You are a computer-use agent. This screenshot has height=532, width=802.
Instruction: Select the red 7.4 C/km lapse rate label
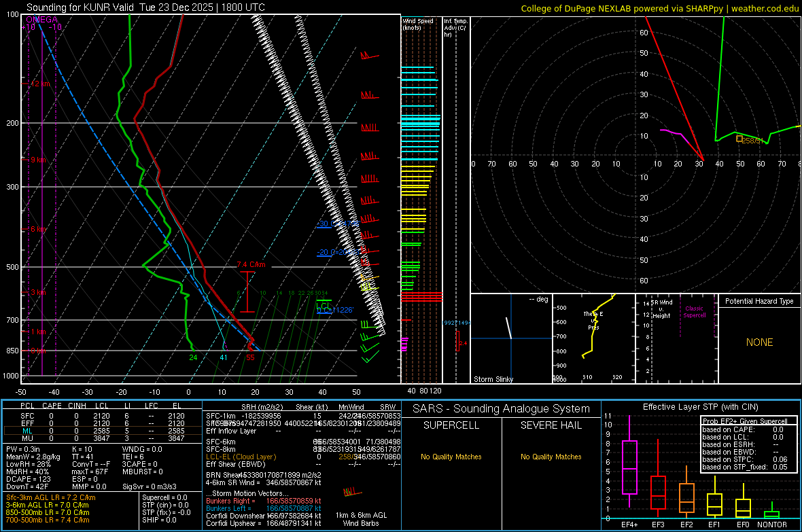click(x=251, y=264)
